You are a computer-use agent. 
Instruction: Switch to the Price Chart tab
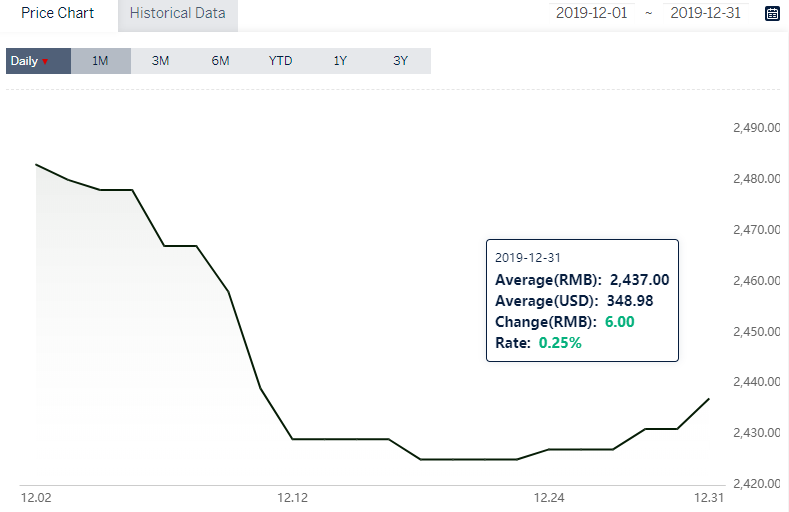pos(57,13)
